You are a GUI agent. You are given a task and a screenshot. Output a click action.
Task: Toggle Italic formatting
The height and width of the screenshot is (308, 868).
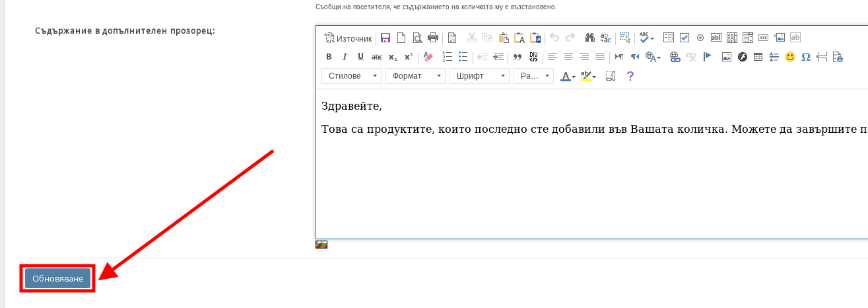(345, 57)
